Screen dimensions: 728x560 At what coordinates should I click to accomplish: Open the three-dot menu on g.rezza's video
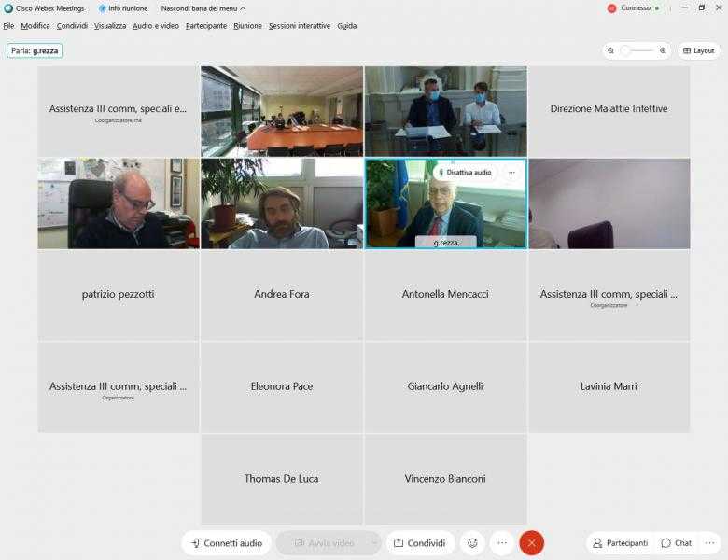tap(511, 173)
